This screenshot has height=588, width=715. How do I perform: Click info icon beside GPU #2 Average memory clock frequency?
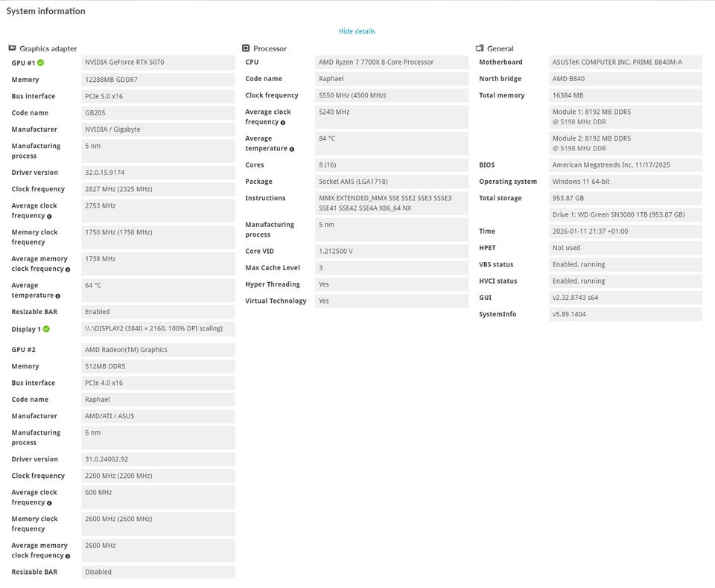(x=68, y=556)
